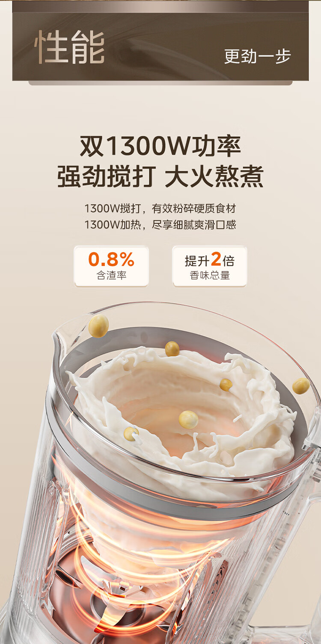321x644 pixels.
Task: Tap the 0.8% 含渣率 badge
Action: pos(111,266)
